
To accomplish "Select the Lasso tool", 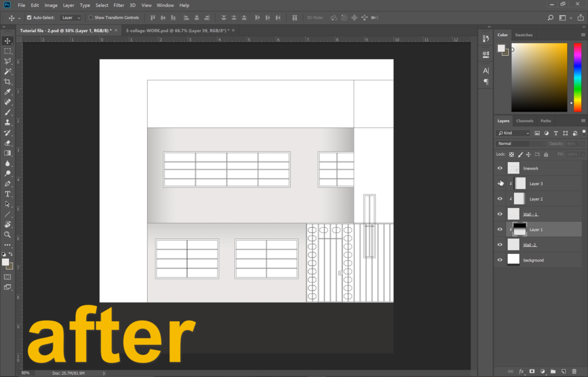I will [x=7, y=61].
